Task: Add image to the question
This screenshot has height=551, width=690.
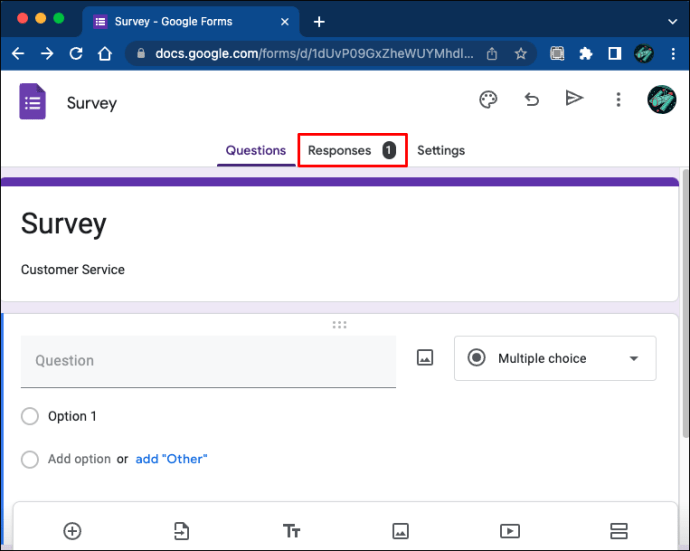Action: point(425,358)
